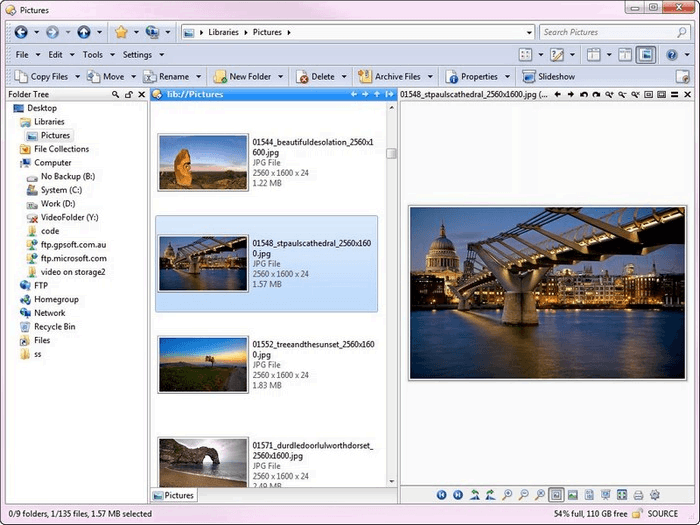Open the Move dropdown arrow

tap(133, 77)
